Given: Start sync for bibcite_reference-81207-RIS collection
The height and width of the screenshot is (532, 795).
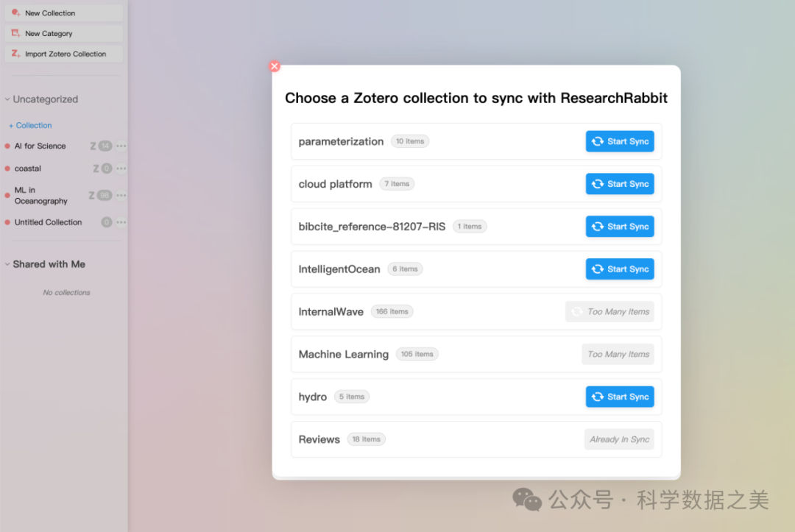Looking at the screenshot, I should click(620, 227).
